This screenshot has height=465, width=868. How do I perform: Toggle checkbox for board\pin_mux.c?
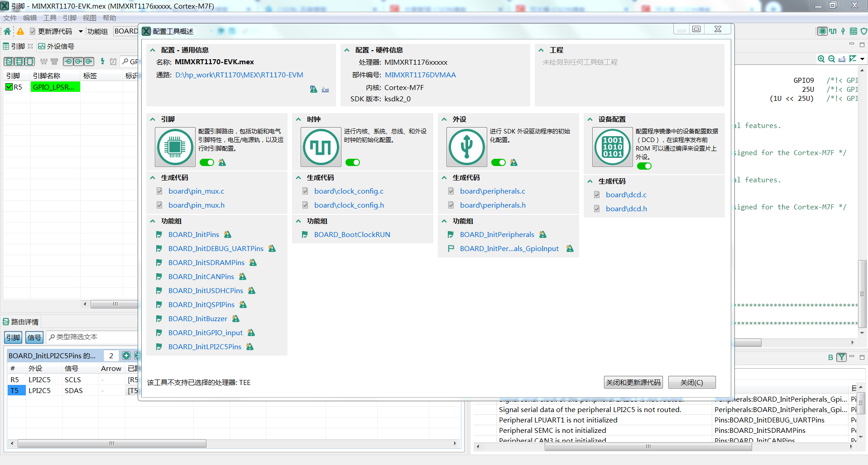[159, 191]
